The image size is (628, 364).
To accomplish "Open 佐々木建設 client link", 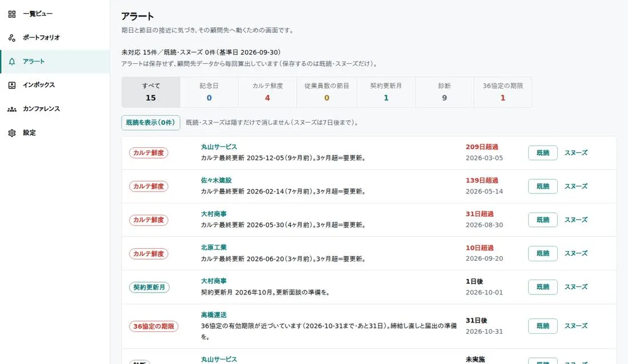I will [216, 181].
